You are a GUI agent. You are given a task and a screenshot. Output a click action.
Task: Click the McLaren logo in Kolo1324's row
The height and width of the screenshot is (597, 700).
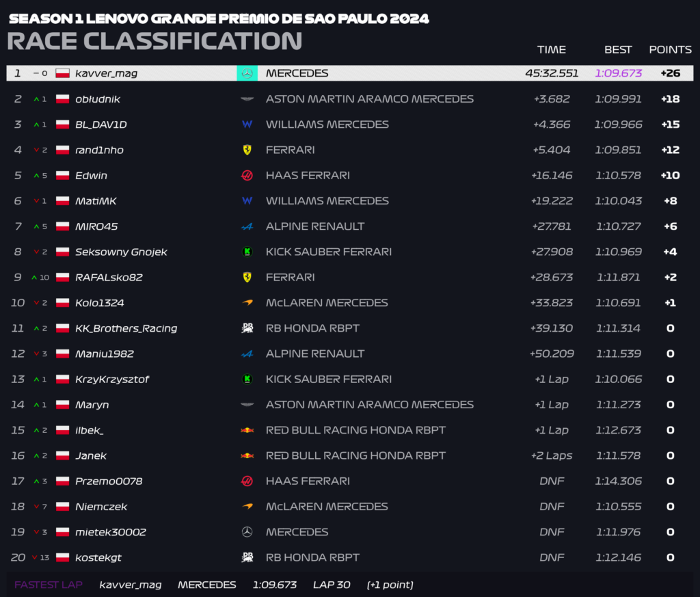click(x=247, y=303)
